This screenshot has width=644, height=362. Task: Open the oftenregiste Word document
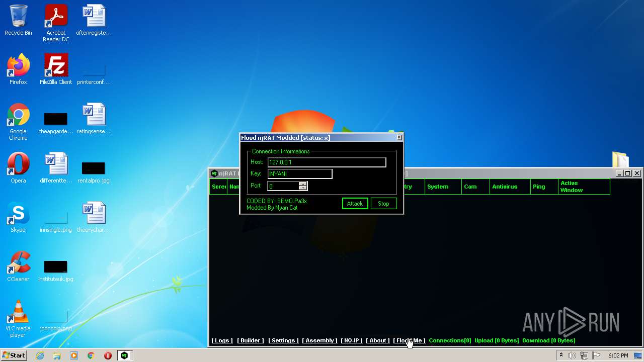click(x=94, y=21)
